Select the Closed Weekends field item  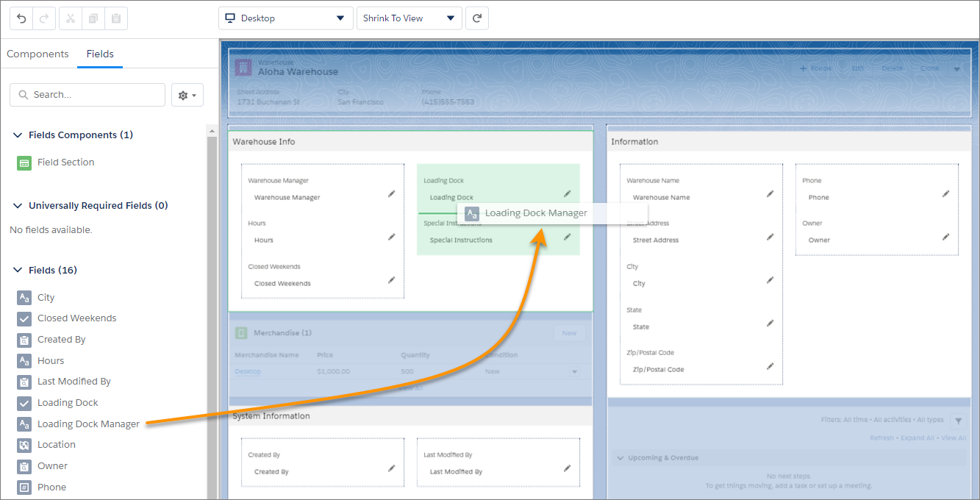coord(76,318)
